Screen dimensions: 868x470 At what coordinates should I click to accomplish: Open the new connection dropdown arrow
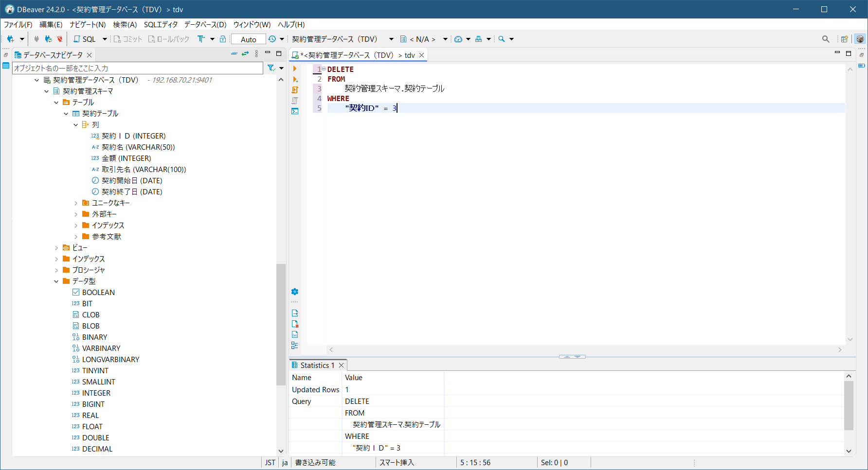click(x=22, y=39)
